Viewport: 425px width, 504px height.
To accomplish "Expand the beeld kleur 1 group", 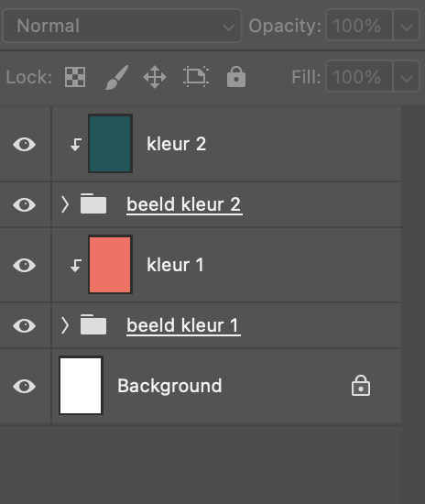I will 65,325.
